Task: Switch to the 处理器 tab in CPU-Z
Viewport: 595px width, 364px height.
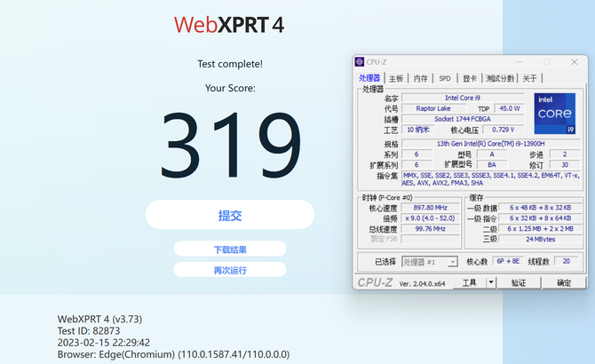Action: click(369, 78)
